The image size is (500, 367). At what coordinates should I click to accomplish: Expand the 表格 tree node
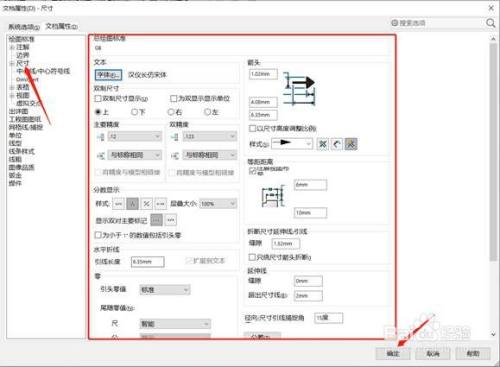point(12,87)
